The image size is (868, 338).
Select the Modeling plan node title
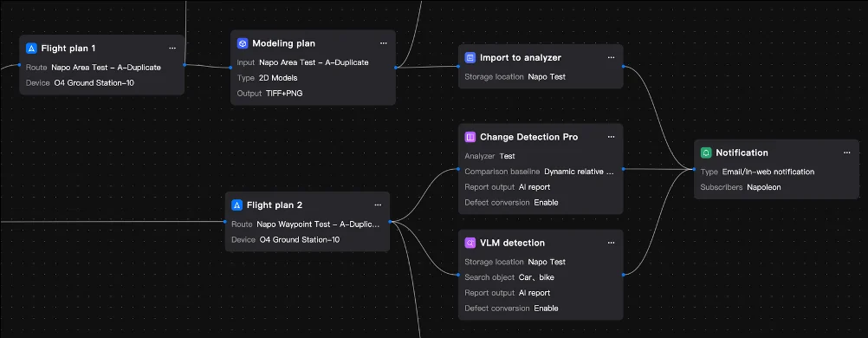click(x=284, y=43)
